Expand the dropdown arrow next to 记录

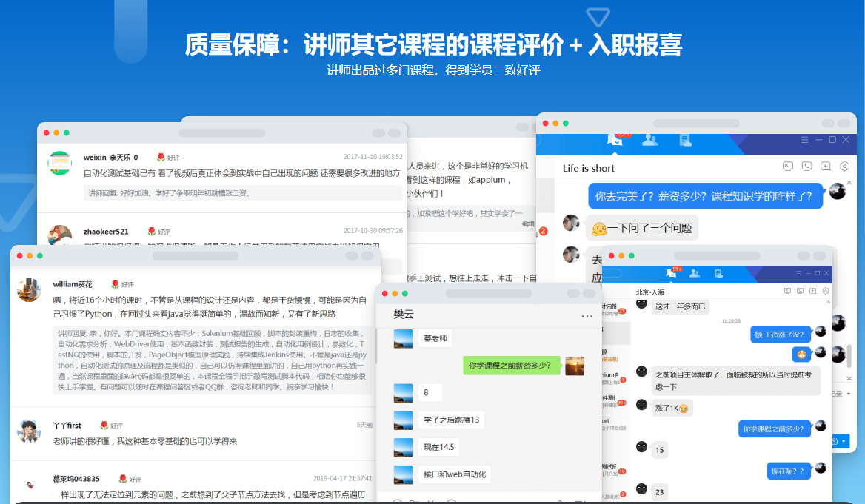[x=848, y=394]
